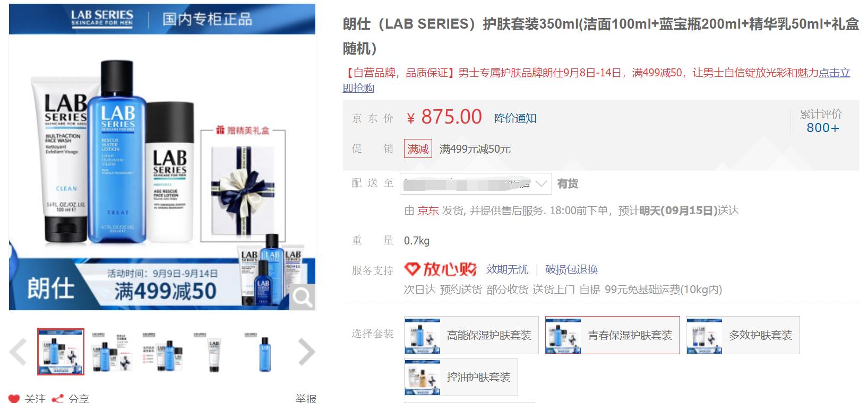Show next thumbnails with right arrow

pyautogui.click(x=307, y=352)
